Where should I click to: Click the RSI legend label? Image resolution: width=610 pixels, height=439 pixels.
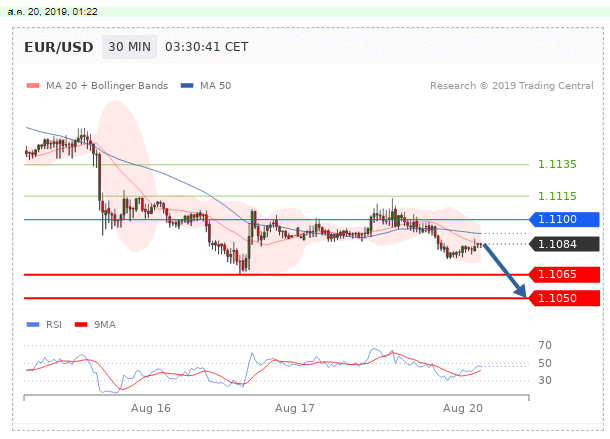click(x=54, y=325)
